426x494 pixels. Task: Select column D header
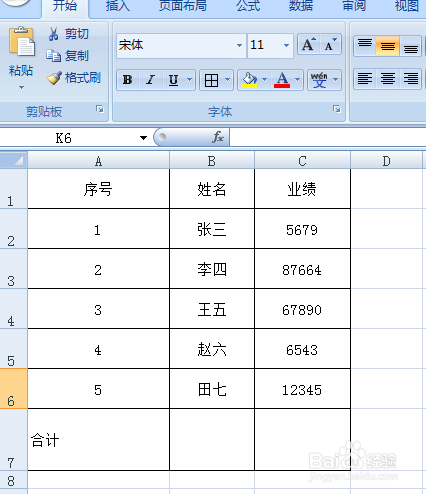pyautogui.click(x=387, y=161)
